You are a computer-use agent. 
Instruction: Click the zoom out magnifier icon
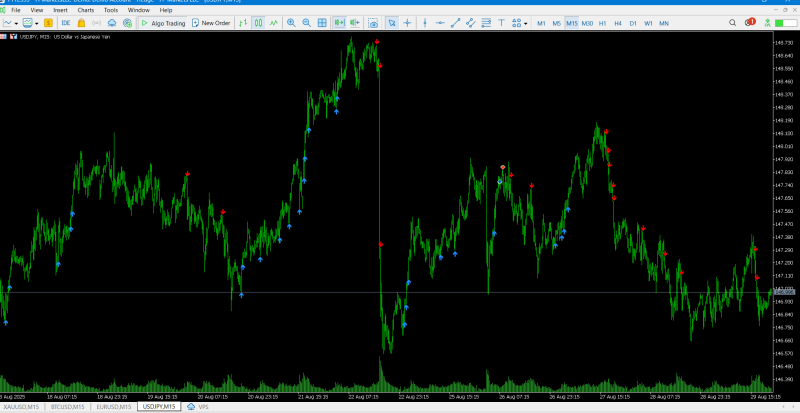tap(307, 23)
